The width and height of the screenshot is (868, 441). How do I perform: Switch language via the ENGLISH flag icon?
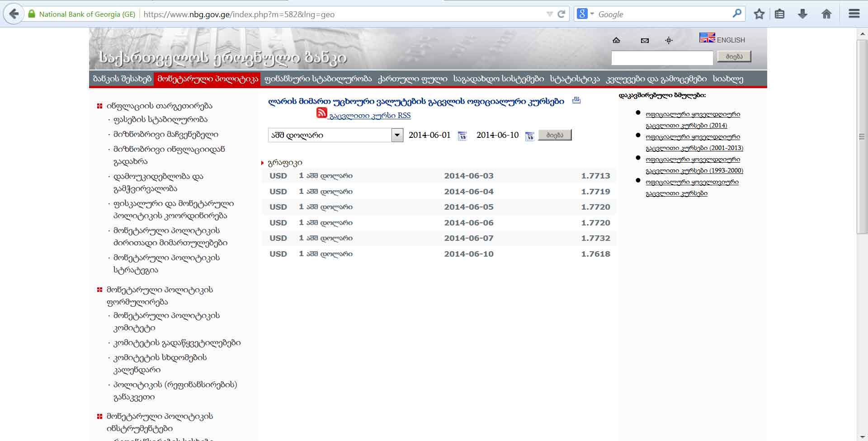tap(707, 38)
